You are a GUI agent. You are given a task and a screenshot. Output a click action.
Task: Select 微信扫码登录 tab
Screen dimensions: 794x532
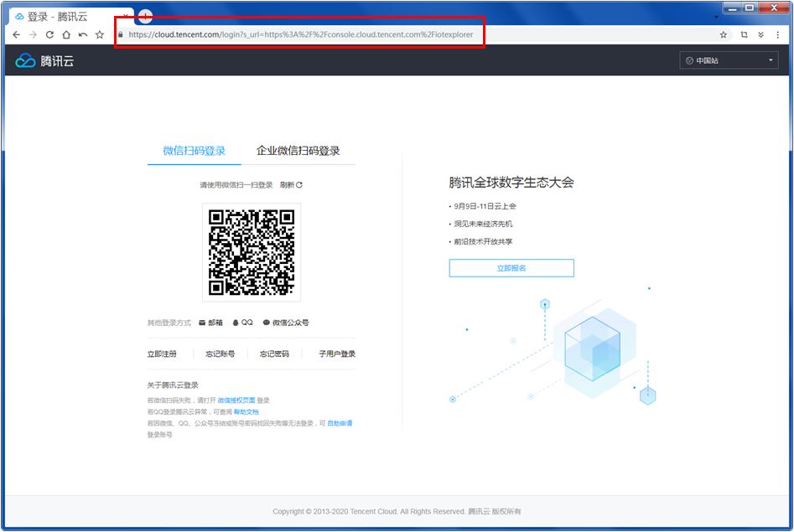point(194,150)
